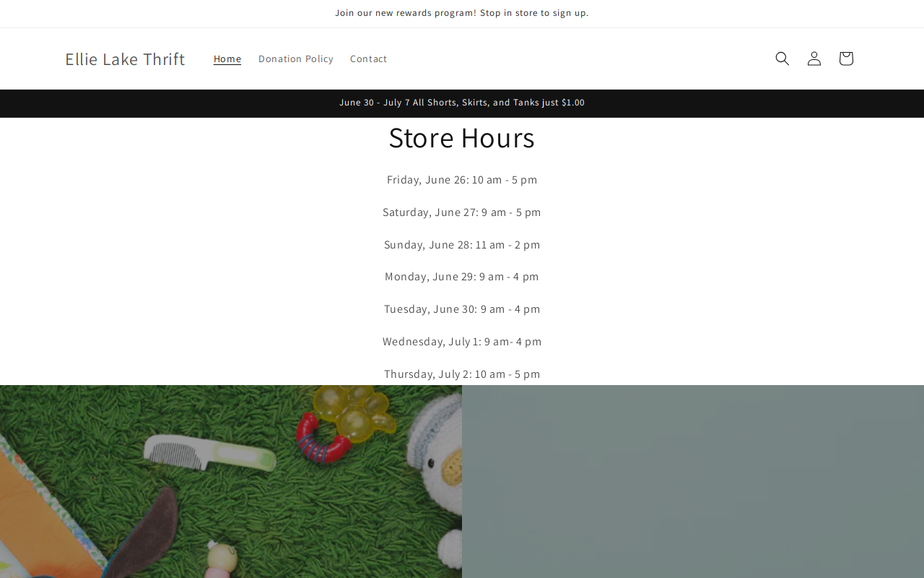Select the Monday, June 29 hours line
This screenshot has height=578, width=924.
click(x=462, y=277)
